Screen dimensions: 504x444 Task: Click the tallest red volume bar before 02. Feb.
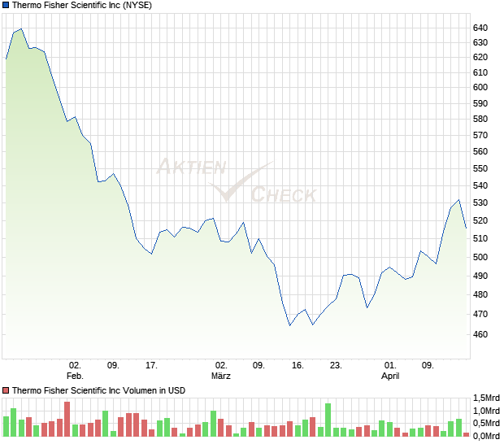67,419
